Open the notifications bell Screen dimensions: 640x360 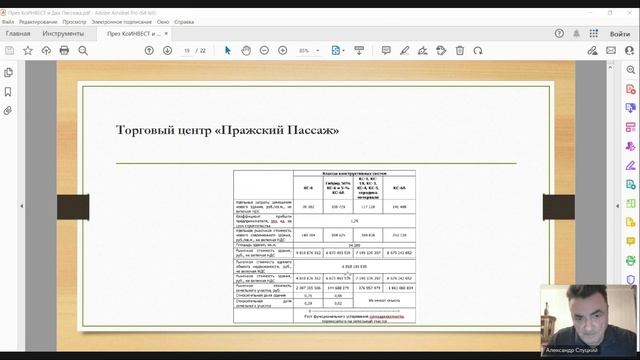point(576,33)
